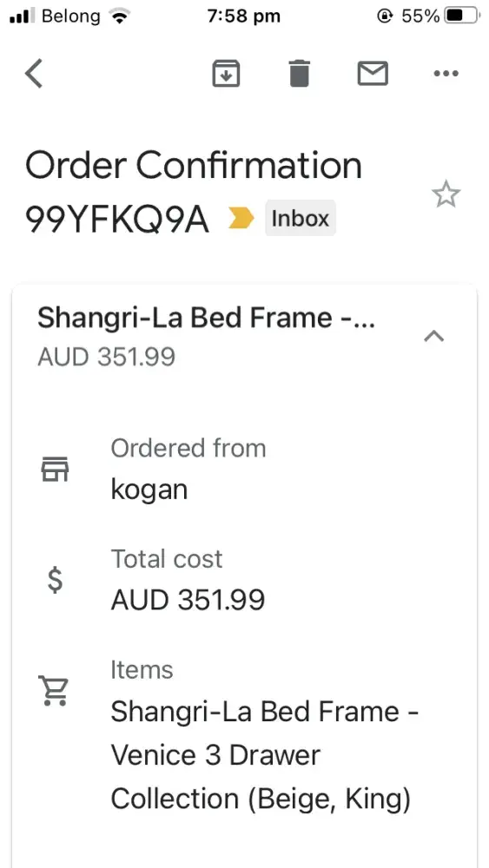This screenshot has height=868, width=489.
Task: Tap the dollar sign cost icon
Action: point(55,580)
